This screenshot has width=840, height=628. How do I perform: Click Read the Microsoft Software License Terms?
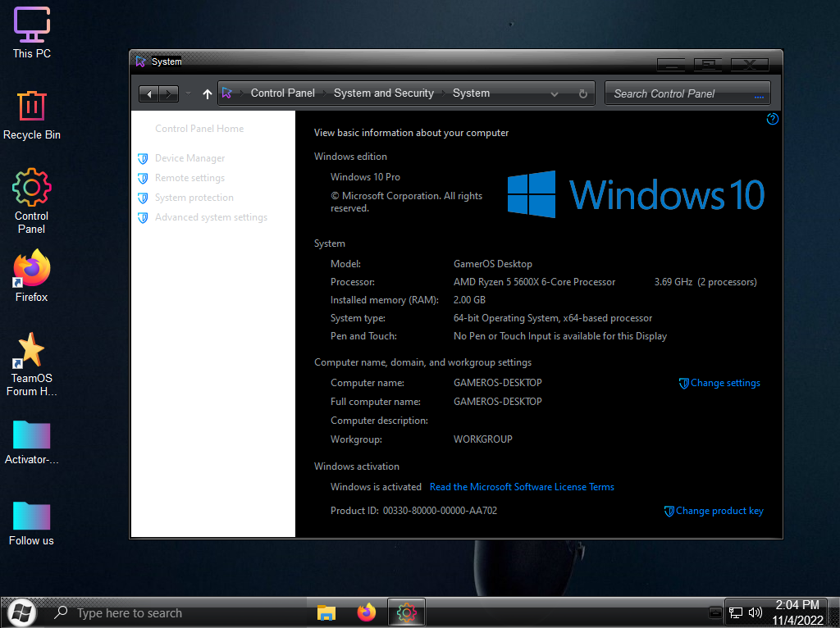[522, 487]
